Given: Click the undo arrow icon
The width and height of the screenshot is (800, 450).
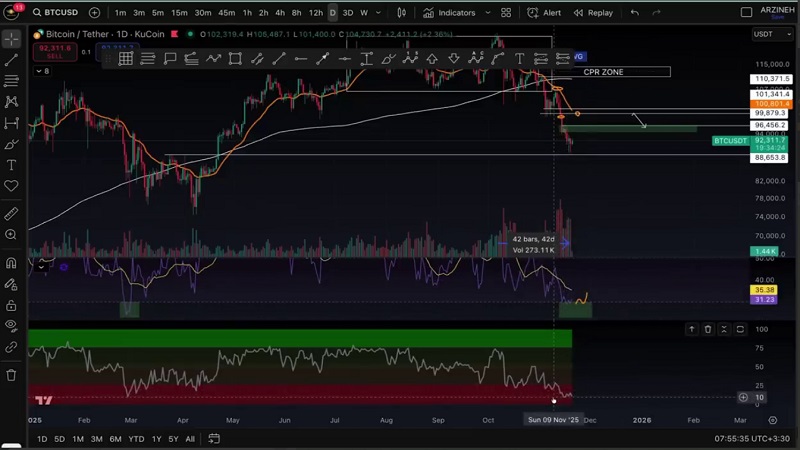Looking at the screenshot, I should 635,13.
